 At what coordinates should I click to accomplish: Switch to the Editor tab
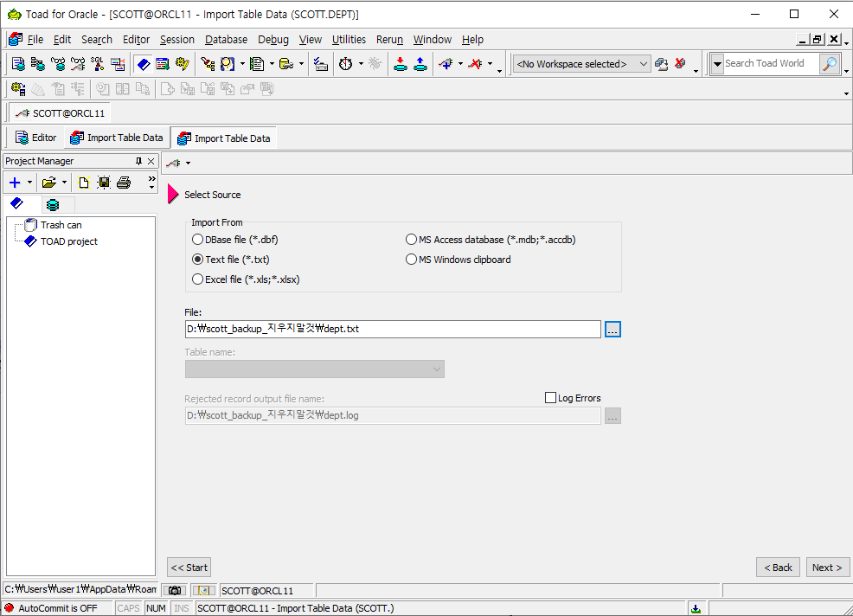pyautogui.click(x=36, y=138)
